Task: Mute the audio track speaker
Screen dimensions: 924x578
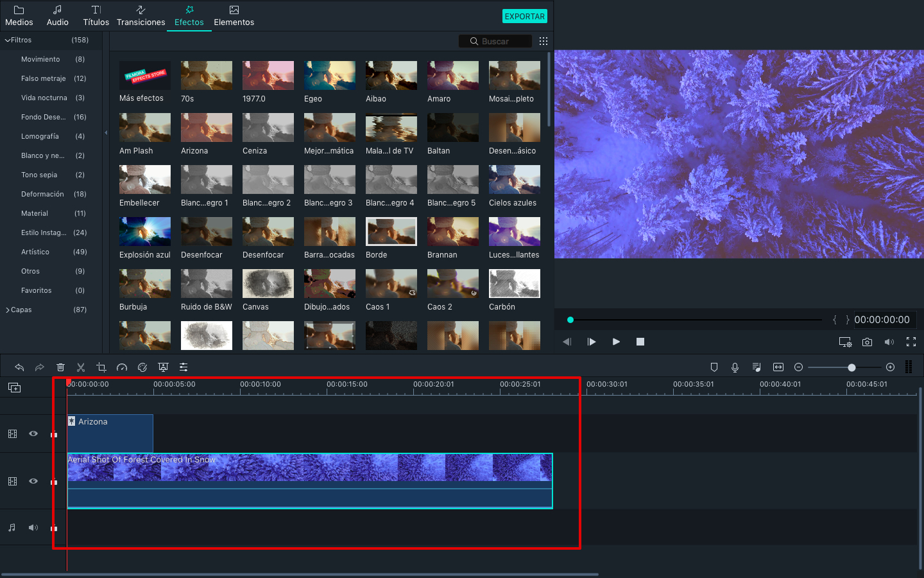Action: click(x=33, y=528)
